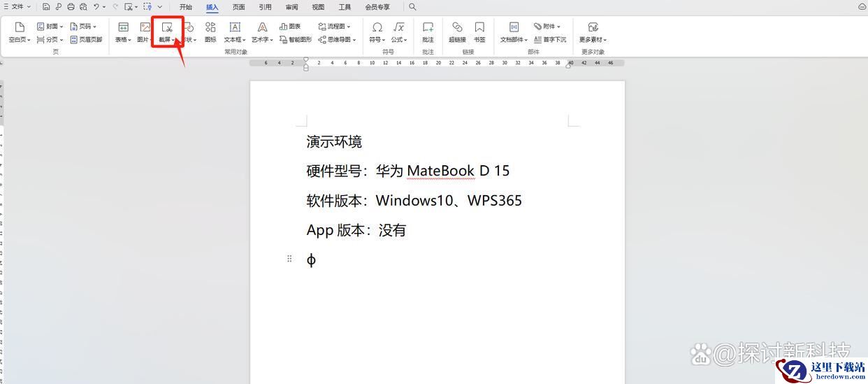
Task: Click the Print icon in quick access toolbar
Action: [x=71, y=7]
